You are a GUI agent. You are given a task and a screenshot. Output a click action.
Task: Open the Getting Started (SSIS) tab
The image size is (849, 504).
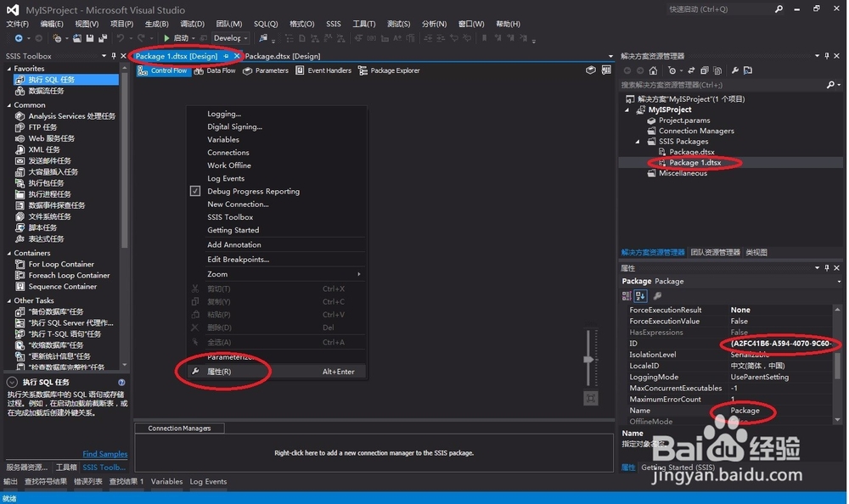[x=678, y=468]
